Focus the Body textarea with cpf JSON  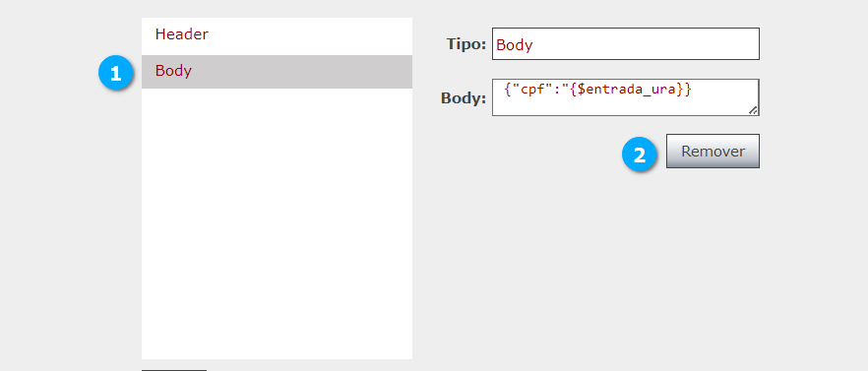tap(626, 97)
